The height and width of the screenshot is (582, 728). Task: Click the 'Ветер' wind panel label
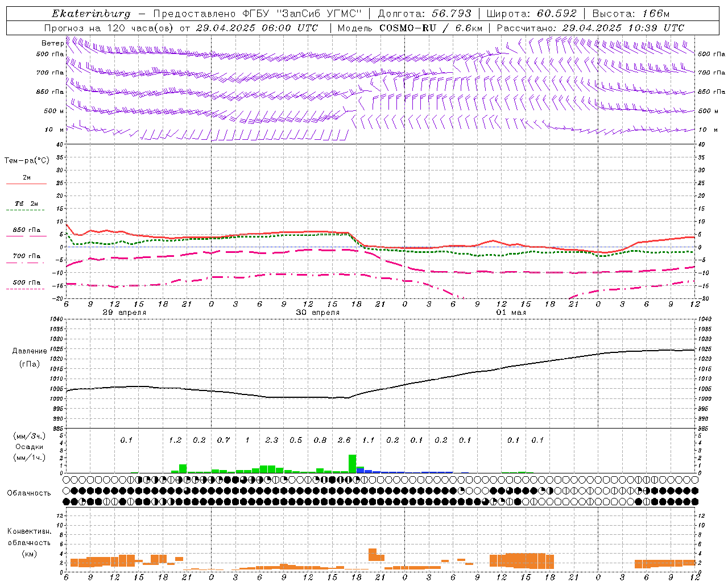pos(52,43)
